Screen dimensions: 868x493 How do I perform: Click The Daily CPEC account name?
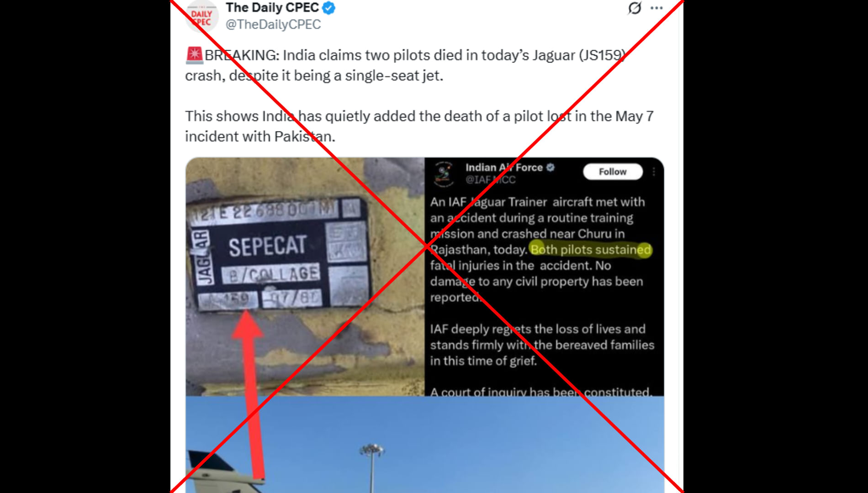272,8
